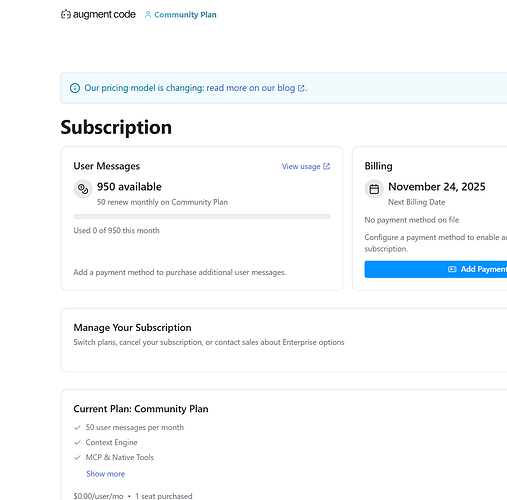Click green checkmark beside Context Engine

click(77, 442)
